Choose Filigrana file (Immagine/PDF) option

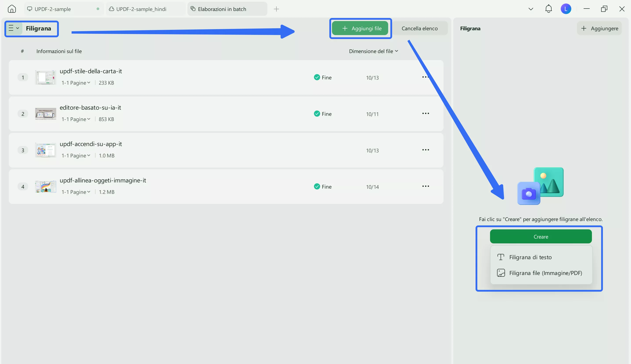[x=545, y=273]
